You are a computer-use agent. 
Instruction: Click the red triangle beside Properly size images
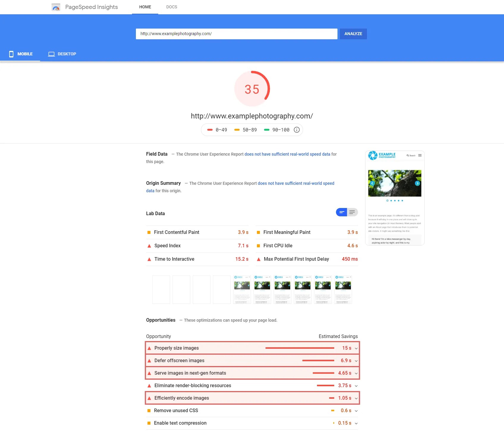click(150, 348)
